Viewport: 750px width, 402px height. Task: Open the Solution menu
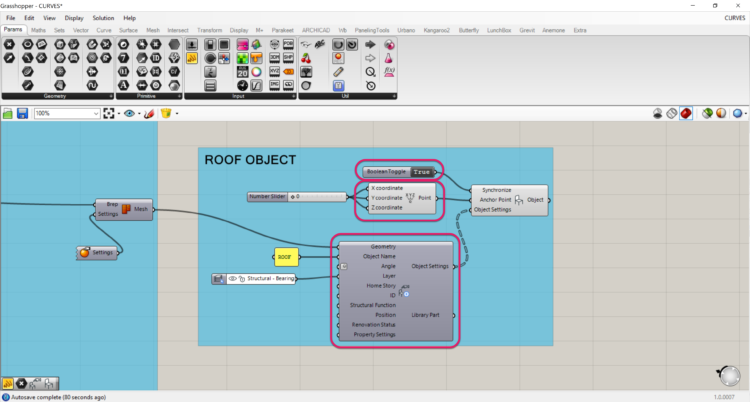[103, 18]
